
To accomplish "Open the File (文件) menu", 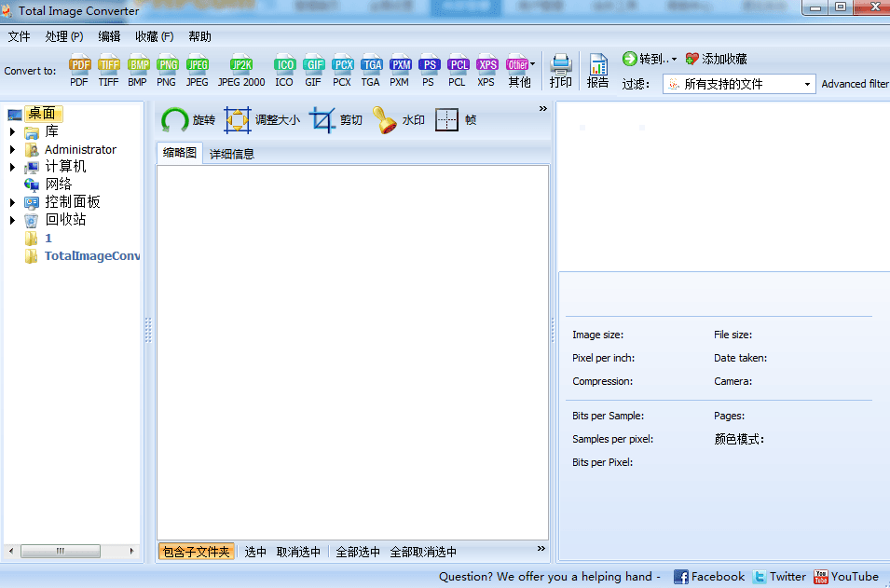I will click(x=20, y=37).
